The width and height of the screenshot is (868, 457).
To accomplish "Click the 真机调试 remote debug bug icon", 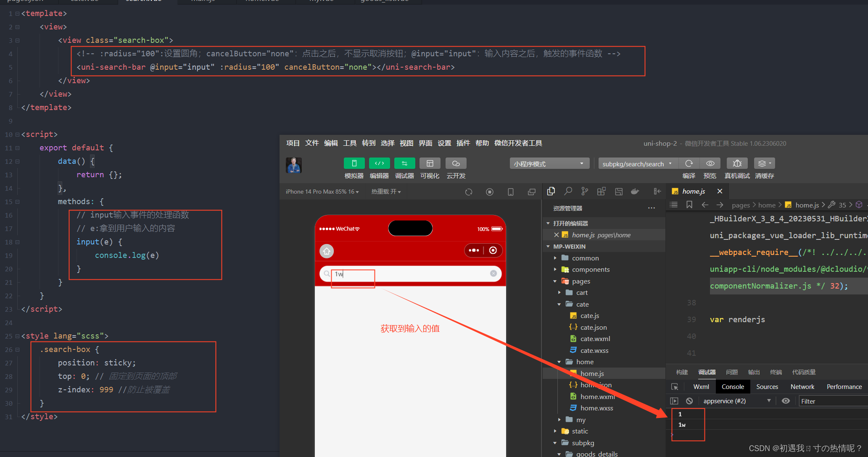I will coord(737,163).
